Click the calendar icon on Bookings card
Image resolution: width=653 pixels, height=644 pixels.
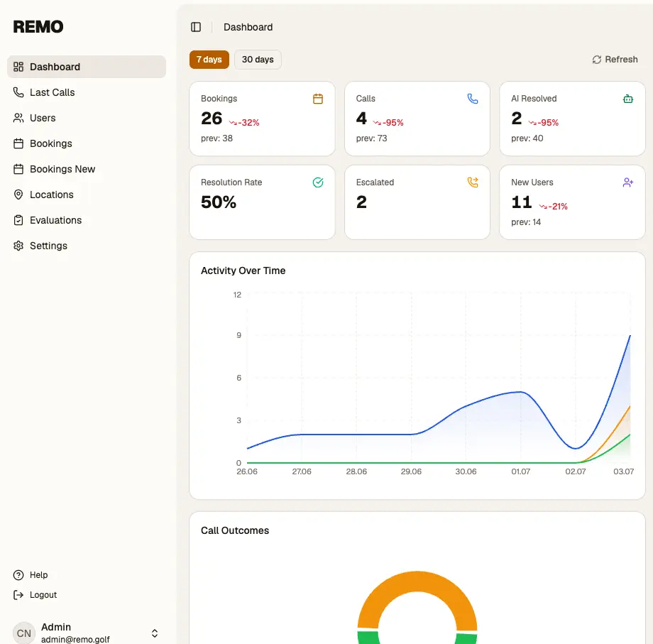tap(318, 99)
